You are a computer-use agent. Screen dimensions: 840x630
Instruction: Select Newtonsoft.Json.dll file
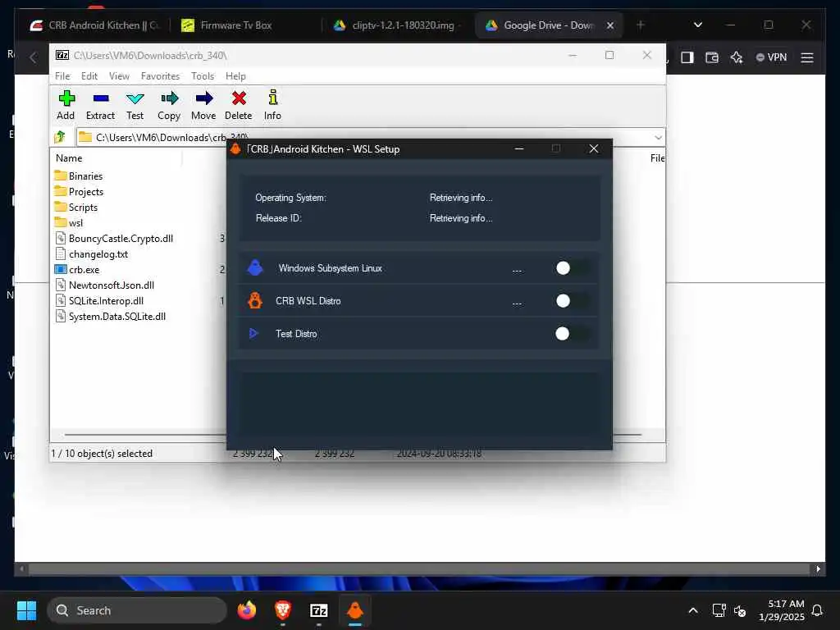(104, 285)
